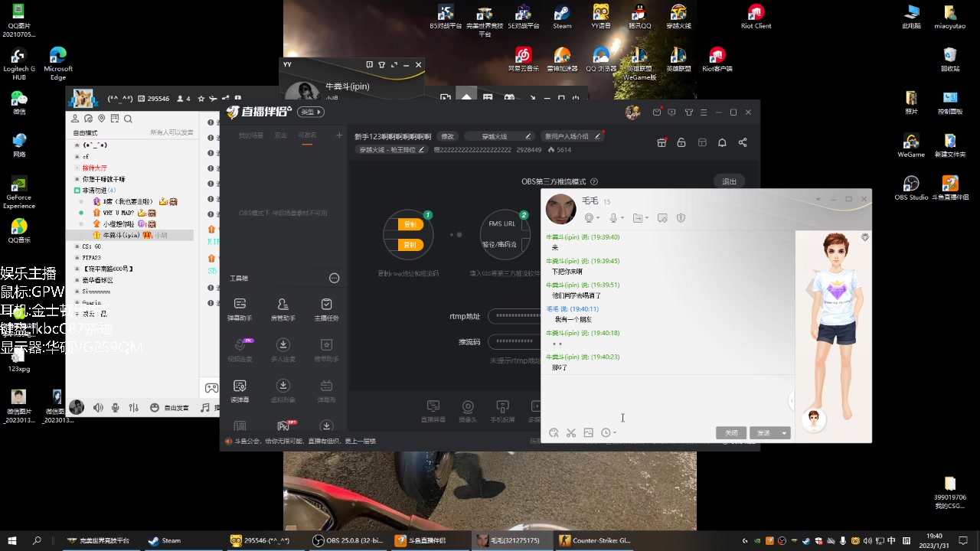The image size is (980, 551).
Task: Collapse the 非诱勿进 channel group
Action: coord(77,190)
